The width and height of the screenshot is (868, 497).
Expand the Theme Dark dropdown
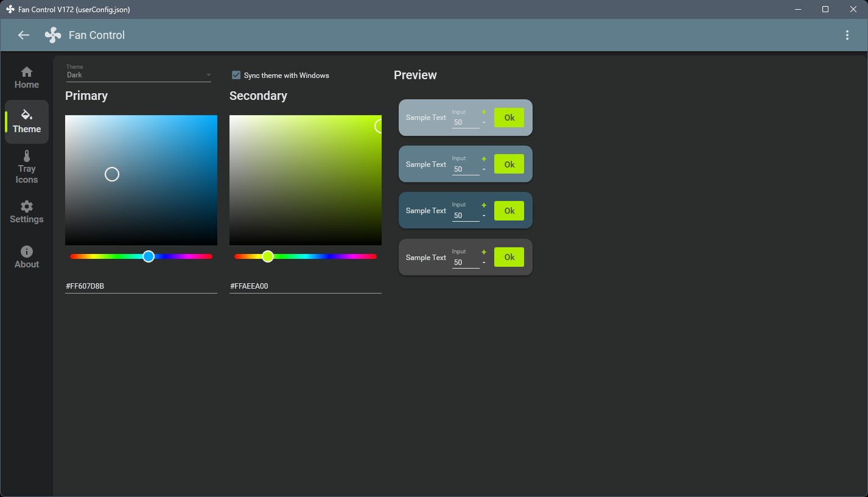(x=139, y=73)
